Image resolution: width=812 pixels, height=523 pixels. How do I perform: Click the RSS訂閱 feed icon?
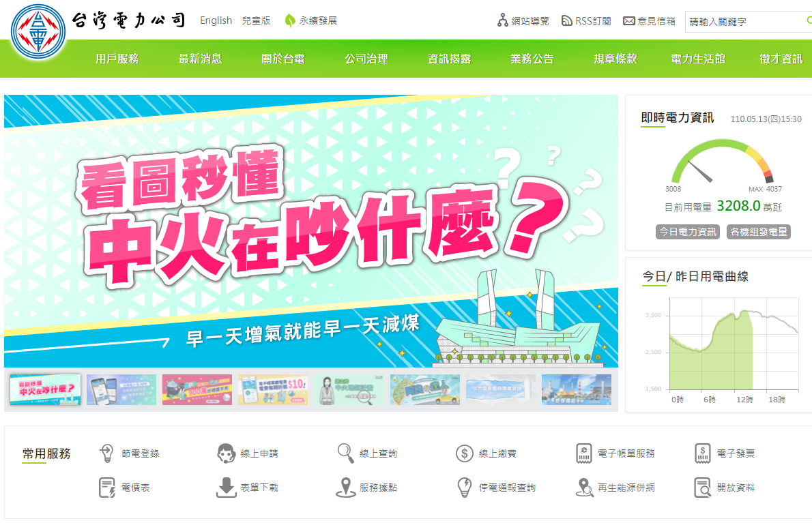click(x=567, y=20)
